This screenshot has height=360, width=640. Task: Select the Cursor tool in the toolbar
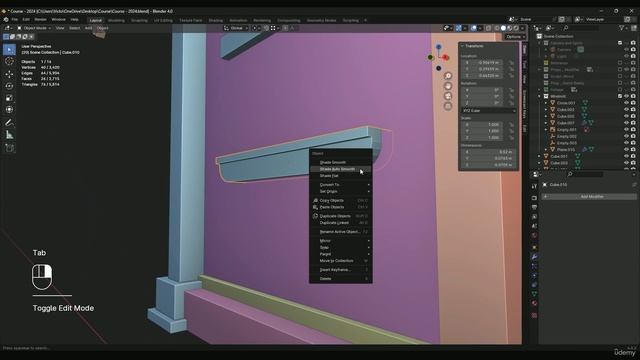coord(9,61)
